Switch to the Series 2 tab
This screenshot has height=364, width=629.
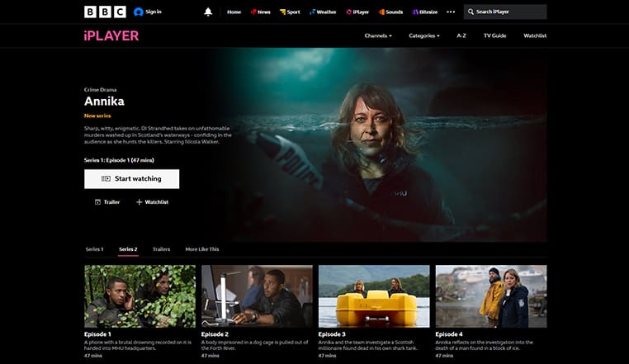click(128, 249)
